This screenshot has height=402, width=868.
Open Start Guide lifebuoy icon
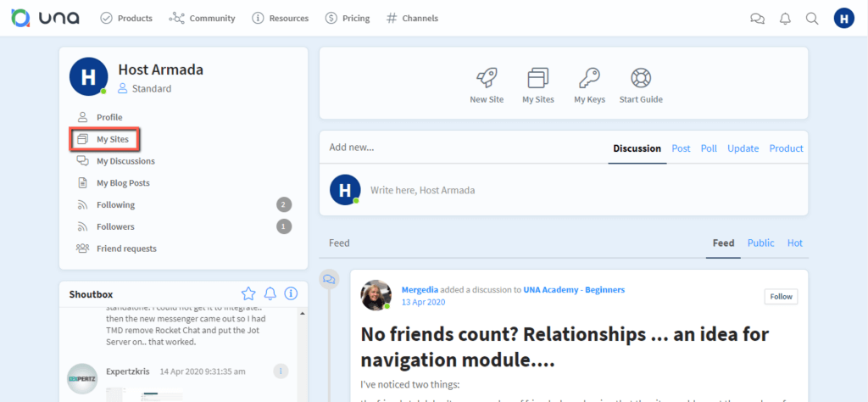(x=641, y=79)
